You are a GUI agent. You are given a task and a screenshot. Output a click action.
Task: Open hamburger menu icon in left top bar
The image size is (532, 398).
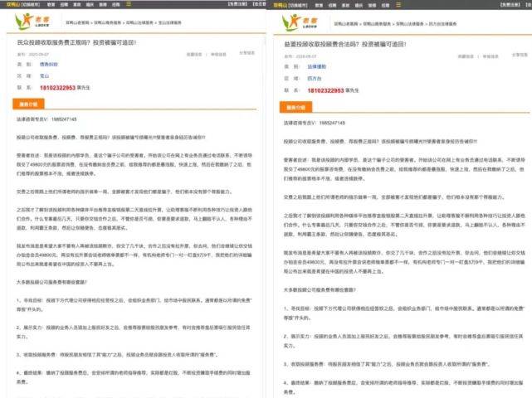click(128, 4)
